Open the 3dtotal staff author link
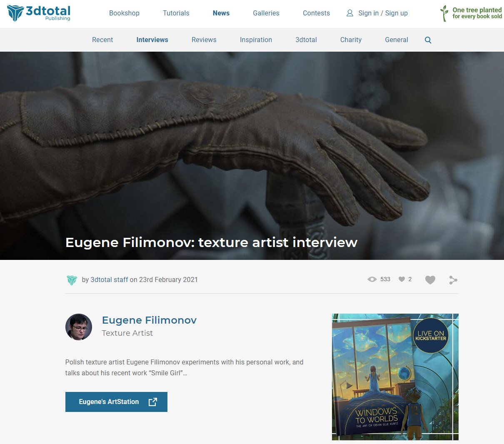The image size is (504, 444). pyautogui.click(x=109, y=280)
